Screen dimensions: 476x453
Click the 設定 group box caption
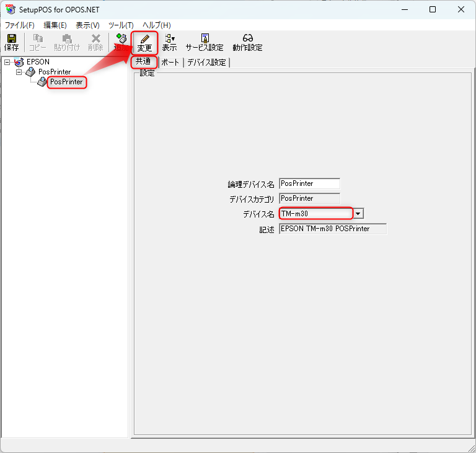(147, 73)
